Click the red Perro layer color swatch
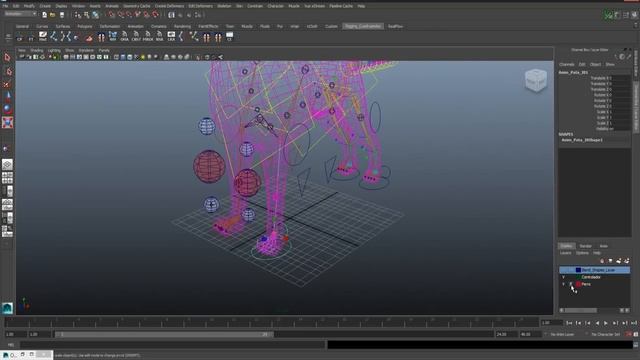 pos(578,284)
